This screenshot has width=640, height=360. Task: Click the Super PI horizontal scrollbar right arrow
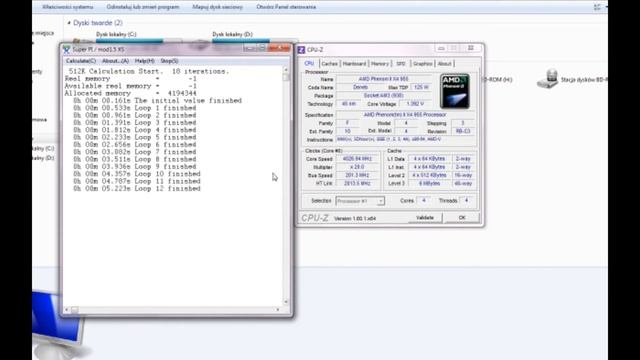pyautogui.click(x=278, y=310)
